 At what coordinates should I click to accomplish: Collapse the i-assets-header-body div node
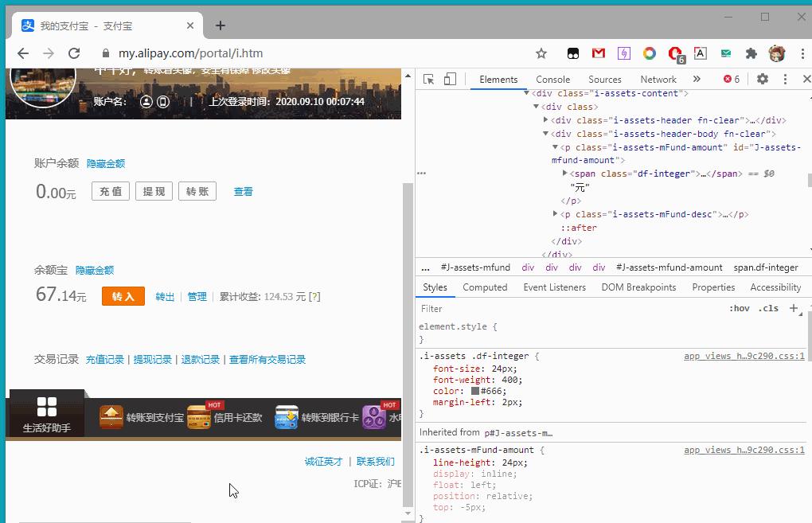(x=546, y=134)
